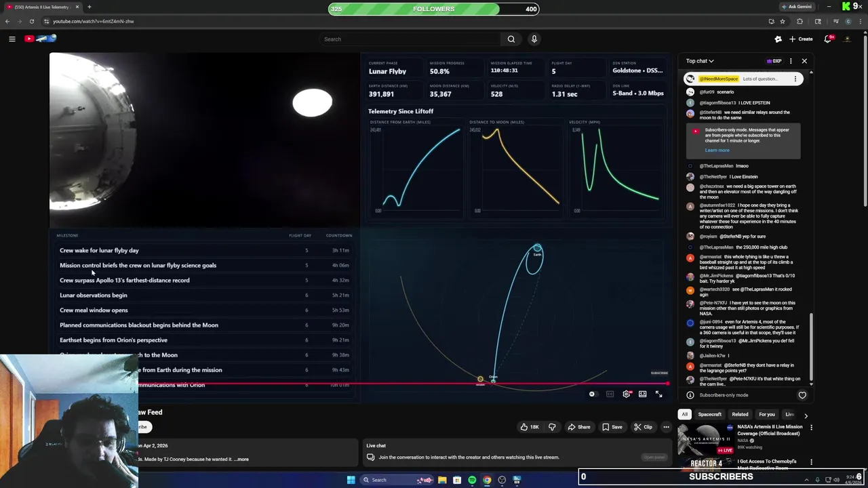
Task: Open the pinned @INeedMoreSpace message
Action: 743,79
